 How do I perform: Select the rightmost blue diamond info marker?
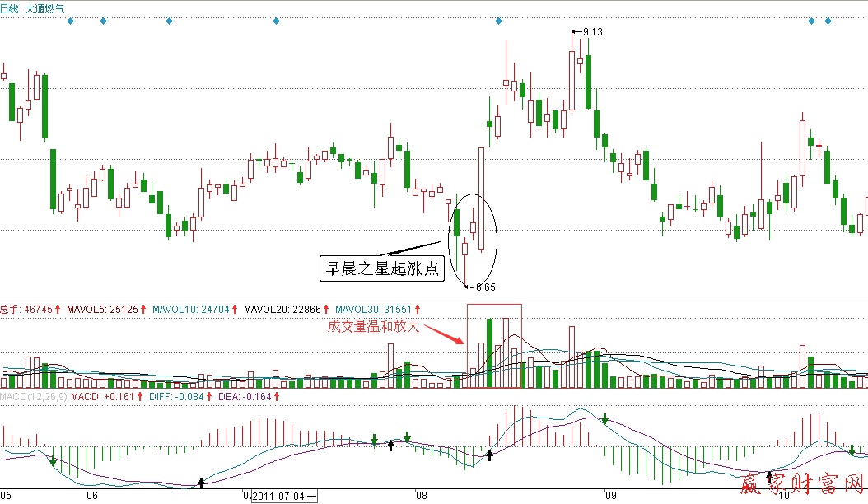tap(828, 21)
